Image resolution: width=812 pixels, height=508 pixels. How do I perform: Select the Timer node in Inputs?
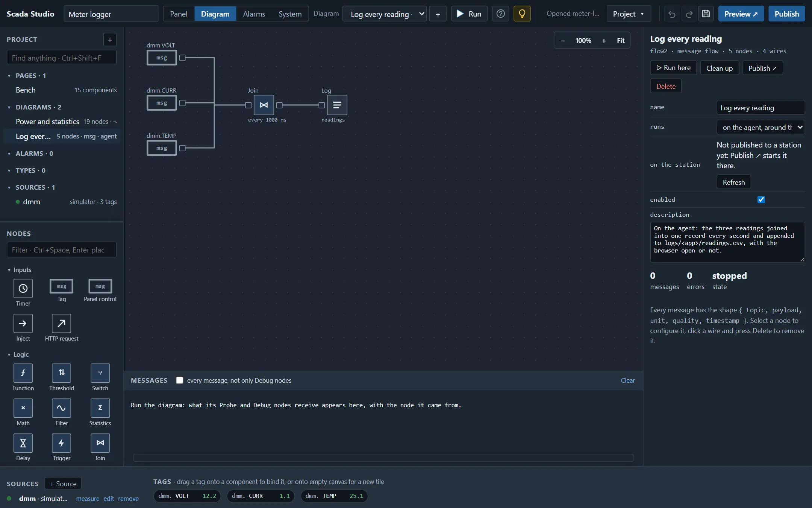click(23, 289)
